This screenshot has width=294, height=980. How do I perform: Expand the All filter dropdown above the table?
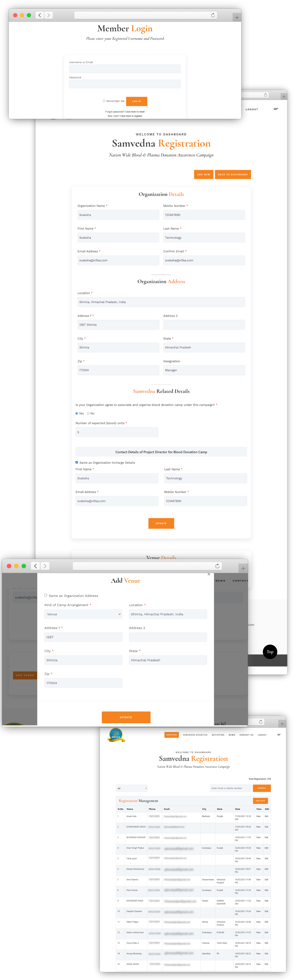(x=131, y=788)
